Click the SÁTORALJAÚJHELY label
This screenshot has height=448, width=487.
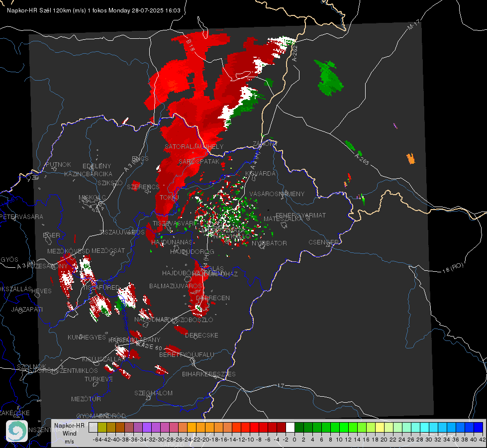coord(194,146)
